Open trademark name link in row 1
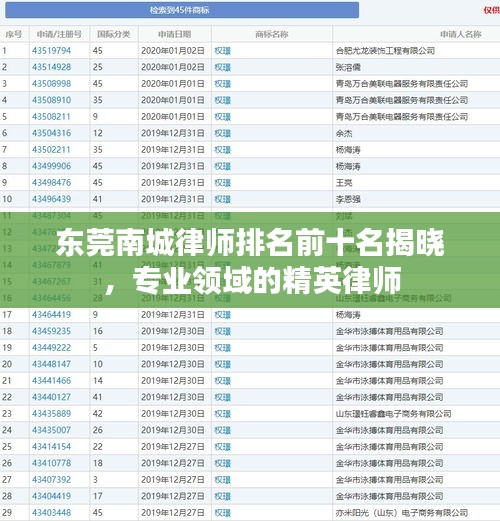The height and width of the screenshot is (521, 500). coord(222,51)
